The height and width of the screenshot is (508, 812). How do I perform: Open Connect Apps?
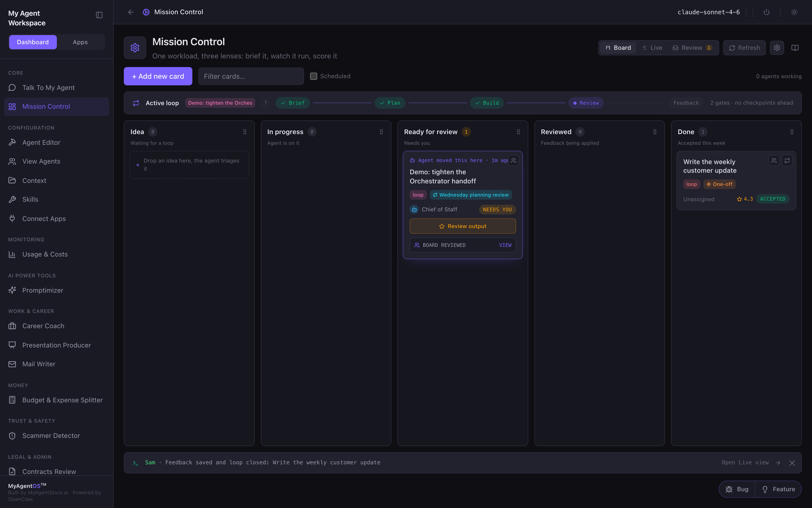(x=56, y=218)
